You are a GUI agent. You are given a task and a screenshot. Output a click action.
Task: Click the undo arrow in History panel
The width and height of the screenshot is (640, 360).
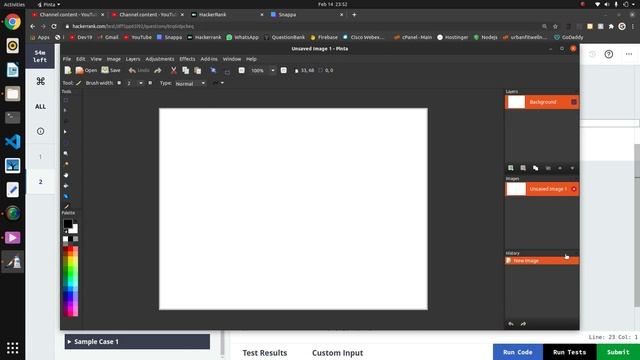pos(511,324)
